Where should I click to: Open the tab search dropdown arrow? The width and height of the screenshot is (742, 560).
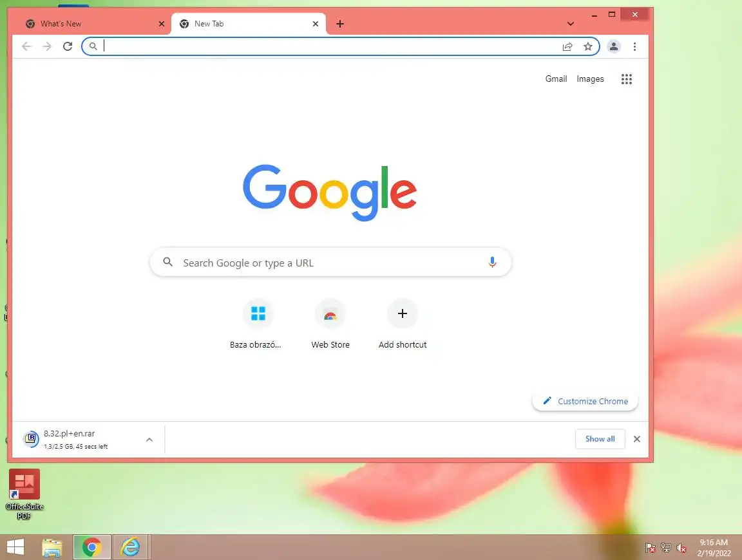point(571,24)
